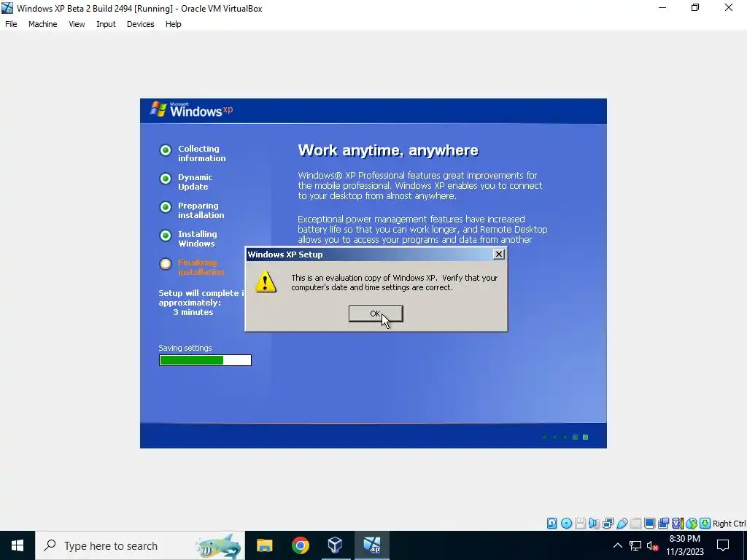Click the Windows XP VM taskbar icon
747x560 pixels.
pyautogui.click(x=371, y=545)
